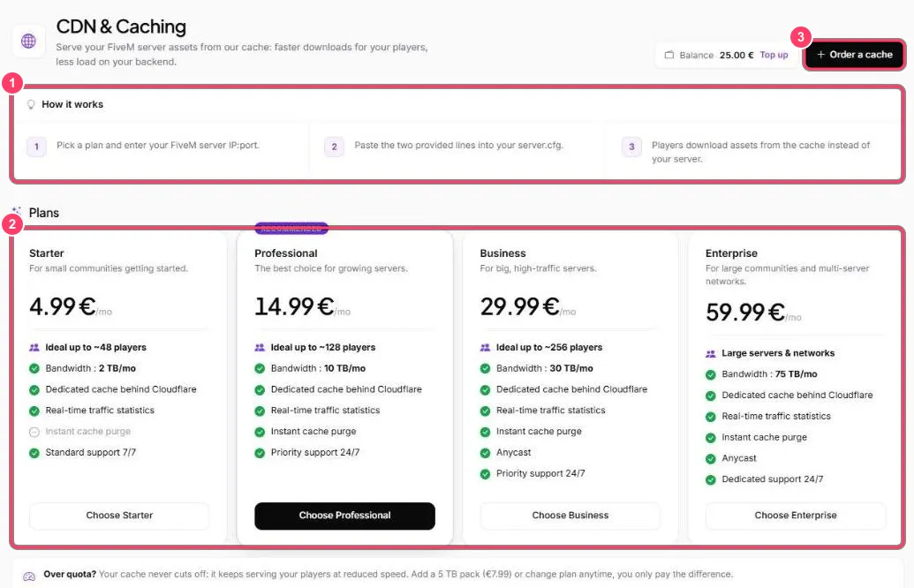This screenshot has width=914, height=588.
Task: Click the Over quota? notice text
Action: coord(389,574)
